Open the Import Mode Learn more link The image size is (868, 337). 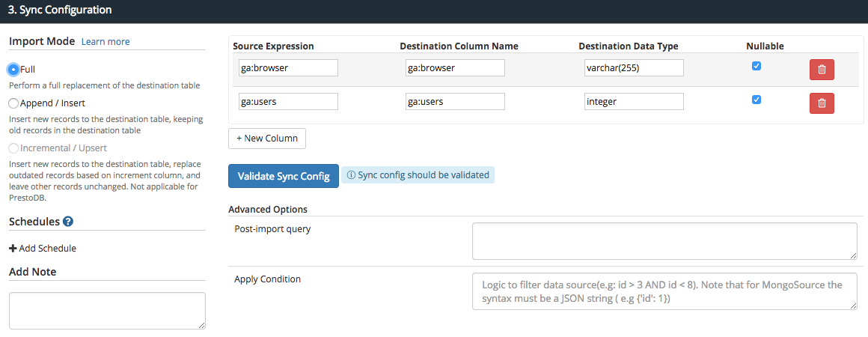point(106,42)
